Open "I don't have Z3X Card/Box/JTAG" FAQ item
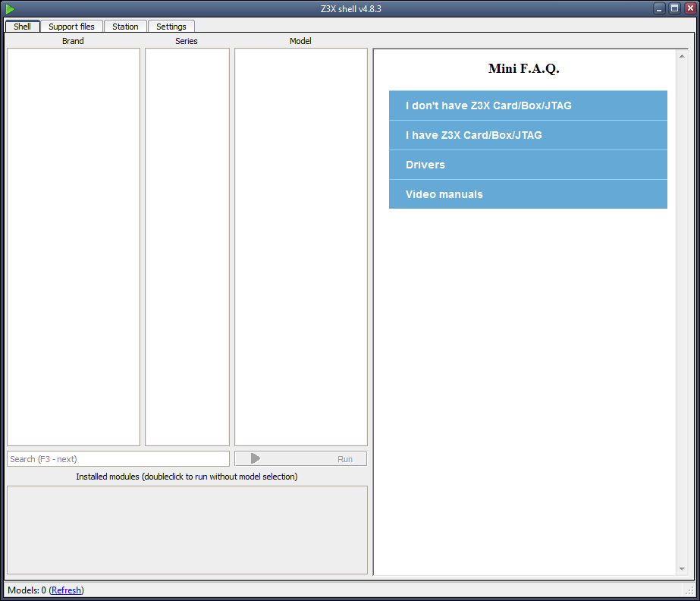 tap(528, 105)
